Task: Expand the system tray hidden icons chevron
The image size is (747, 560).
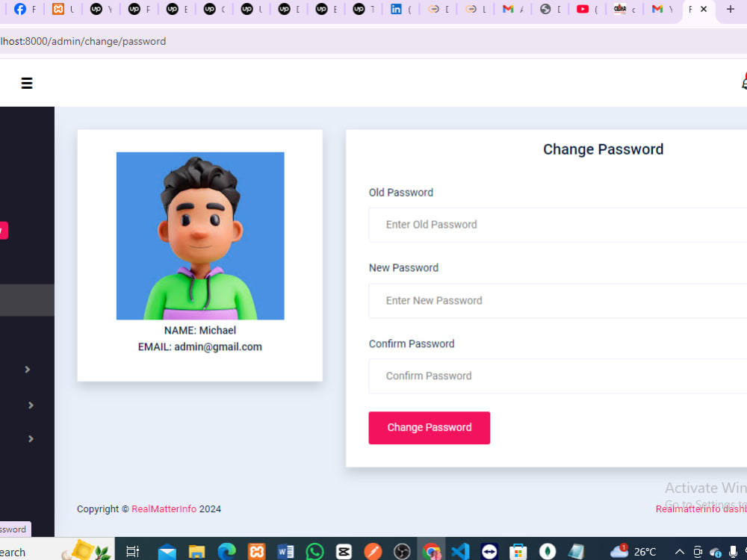Action: coord(680,552)
